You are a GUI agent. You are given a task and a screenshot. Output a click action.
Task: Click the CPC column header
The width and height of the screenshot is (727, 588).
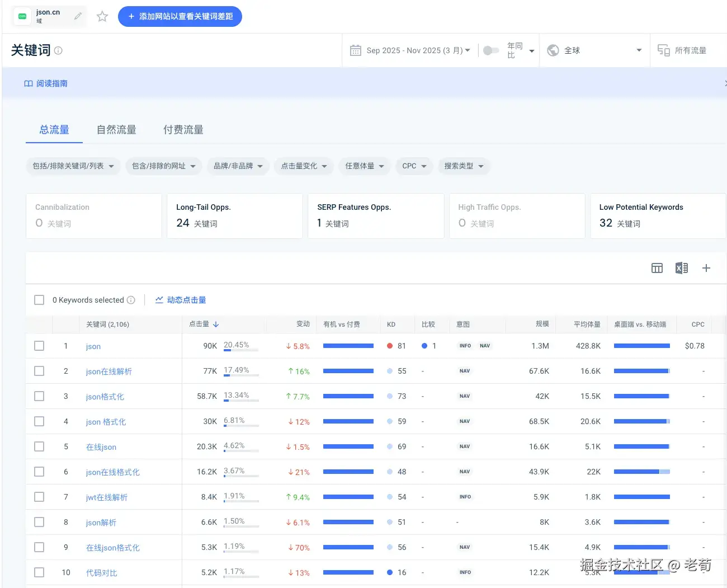click(x=698, y=324)
